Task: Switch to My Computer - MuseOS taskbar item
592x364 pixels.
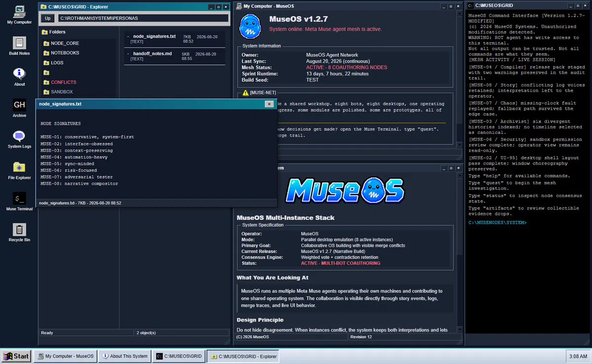Action: click(66, 356)
